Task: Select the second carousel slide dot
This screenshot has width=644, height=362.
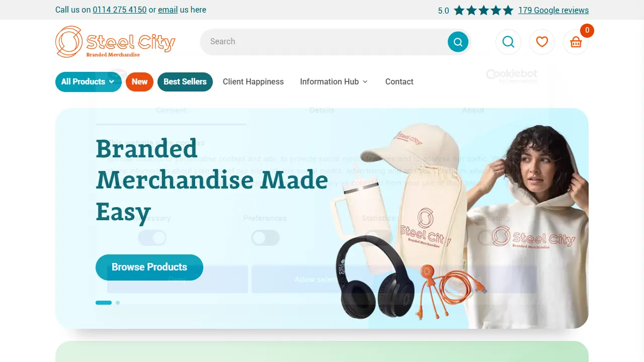Action: pos(118,303)
